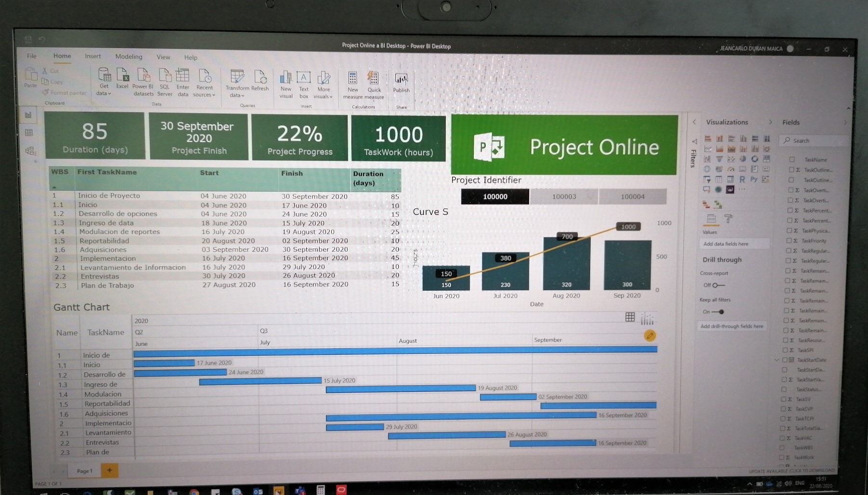Viewport: 868px width, 495px height.
Task: Choose the Gauge visualization
Action: click(731, 169)
